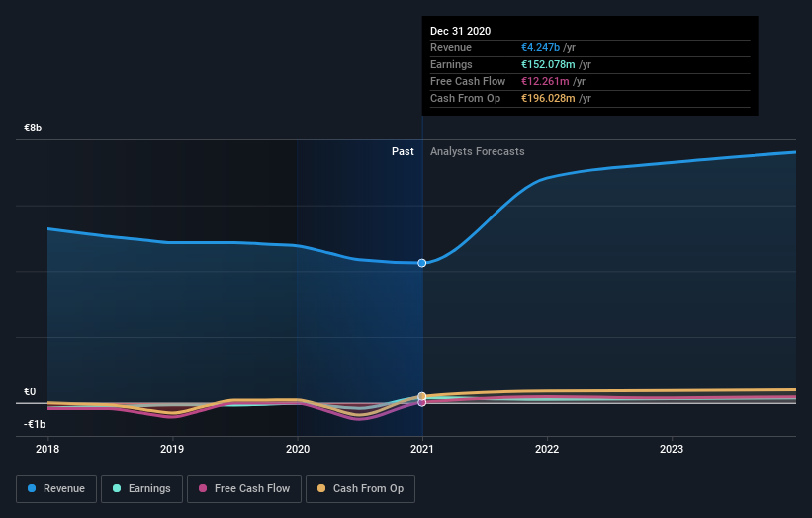Image resolution: width=812 pixels, height=518 pixels.
Task: Click the €152.078m earnings value in tooltip
Action: (548, 64)
